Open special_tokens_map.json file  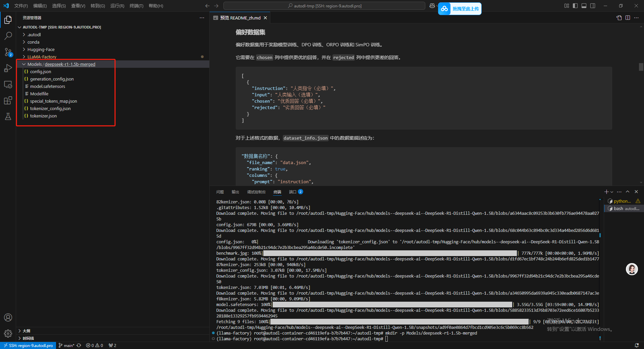click(x=113, y=101)
